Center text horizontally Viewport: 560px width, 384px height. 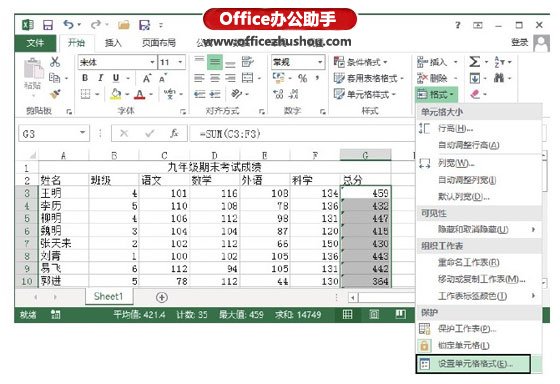tap(215, 78)
